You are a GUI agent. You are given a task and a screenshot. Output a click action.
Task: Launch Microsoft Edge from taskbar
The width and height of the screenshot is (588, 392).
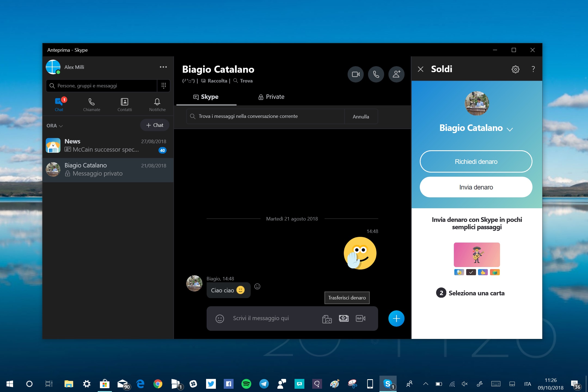140,384
